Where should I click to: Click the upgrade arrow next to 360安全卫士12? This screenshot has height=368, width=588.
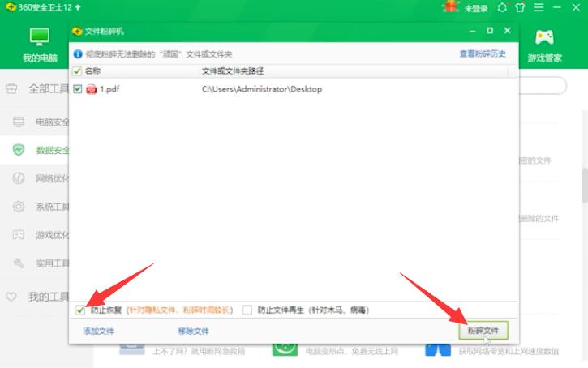tap(78, 7)
